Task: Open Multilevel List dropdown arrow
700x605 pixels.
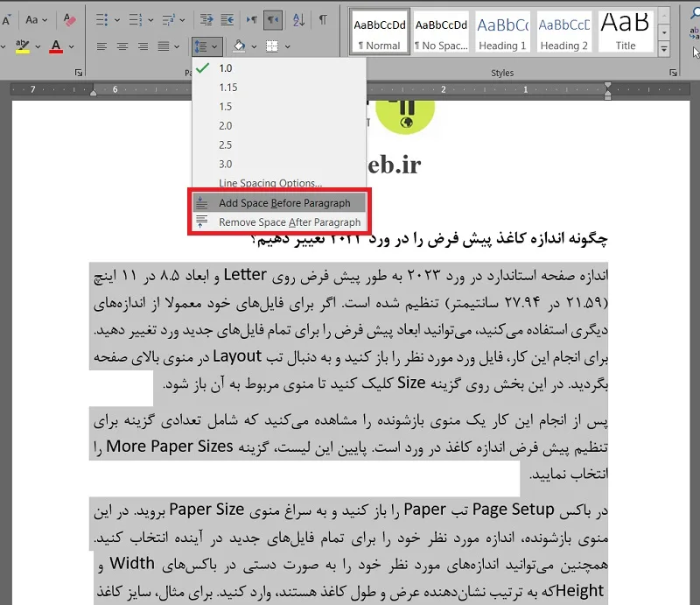Action: click(182, 20)
